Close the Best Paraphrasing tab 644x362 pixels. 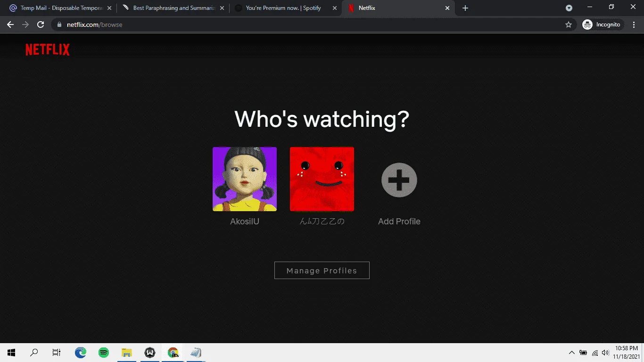pyautogui.click(x=222, y=8)
